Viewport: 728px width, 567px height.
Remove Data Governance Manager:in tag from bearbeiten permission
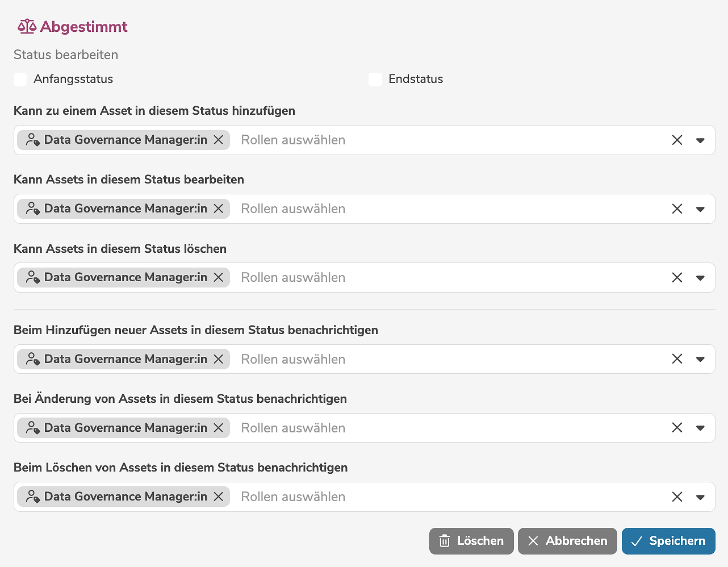pos(219,209)
